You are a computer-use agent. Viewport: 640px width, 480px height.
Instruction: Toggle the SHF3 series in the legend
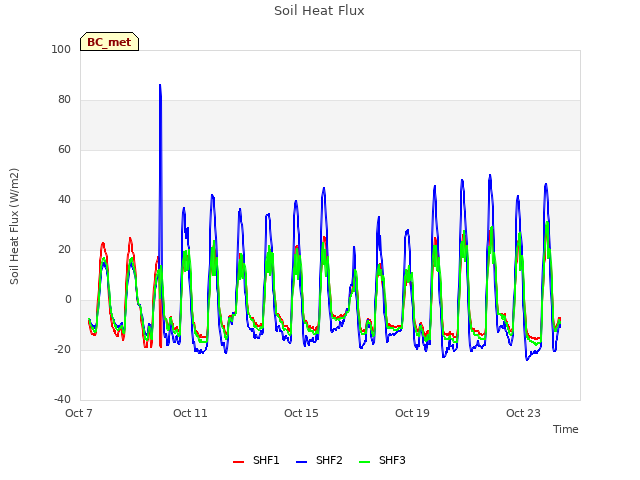coord(382,460)
